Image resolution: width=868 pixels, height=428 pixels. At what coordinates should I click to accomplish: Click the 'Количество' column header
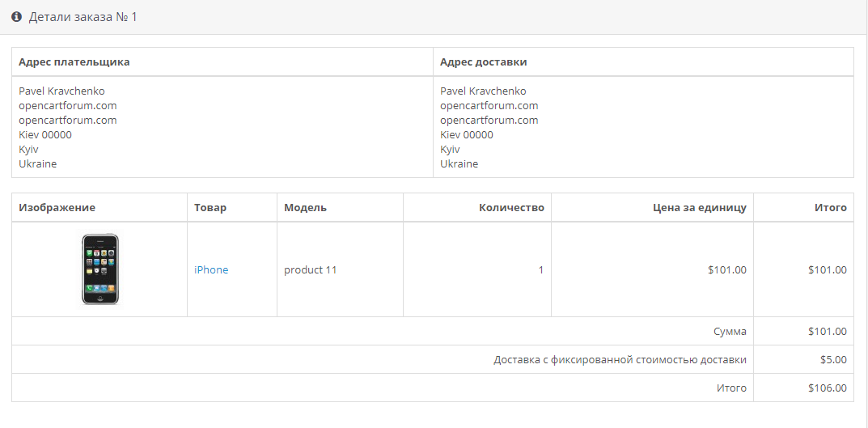click(511, 208)
